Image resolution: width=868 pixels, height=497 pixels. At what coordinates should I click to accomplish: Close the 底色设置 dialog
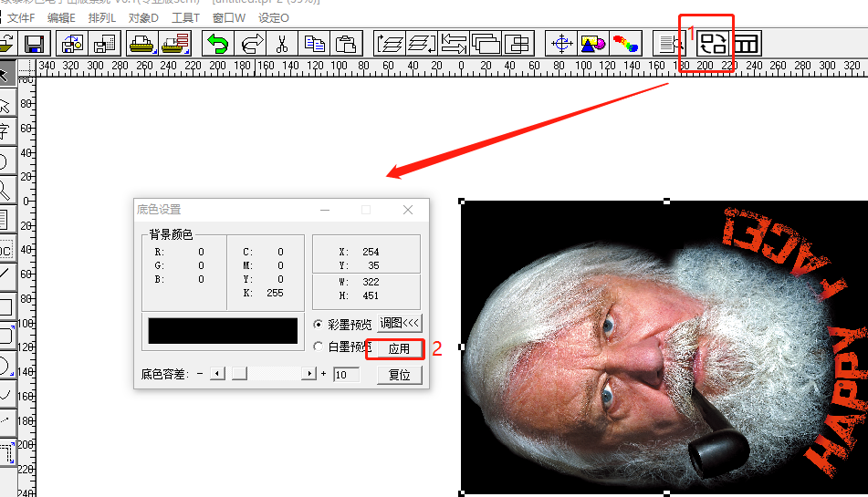point(408,210)
